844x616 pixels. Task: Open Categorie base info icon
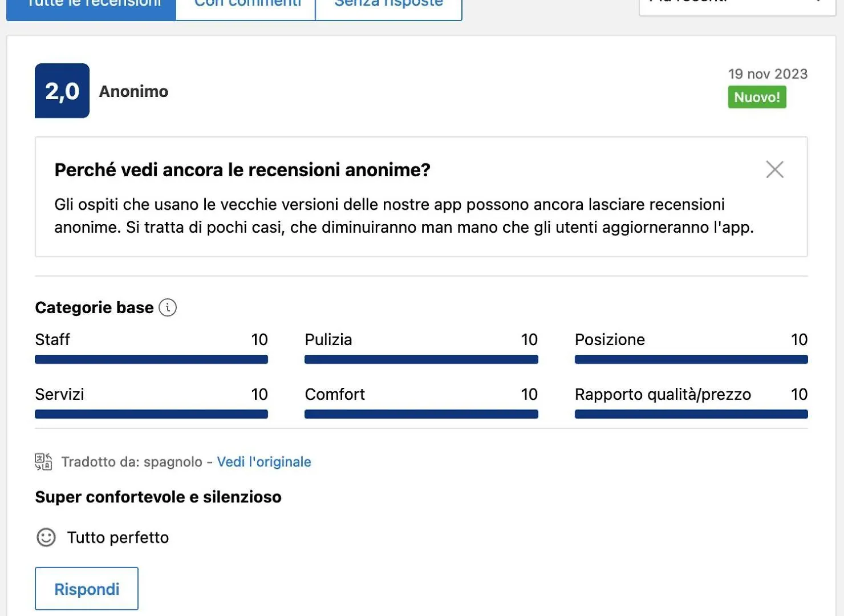coord(168,307)
